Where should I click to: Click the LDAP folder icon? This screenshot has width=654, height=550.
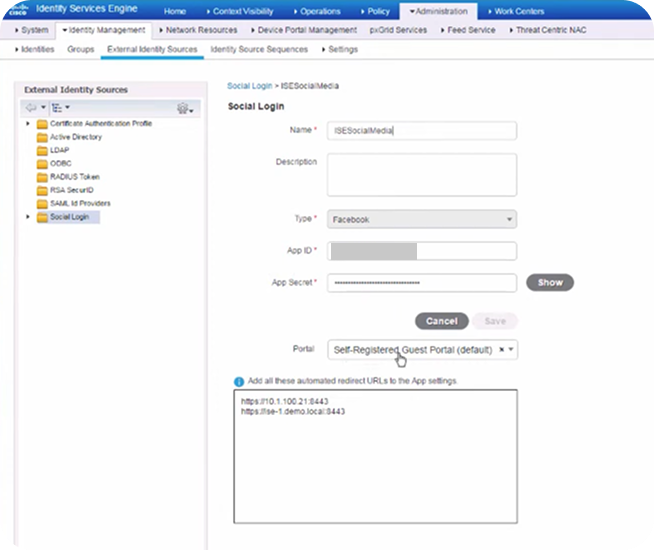click(x=42, y=151)
